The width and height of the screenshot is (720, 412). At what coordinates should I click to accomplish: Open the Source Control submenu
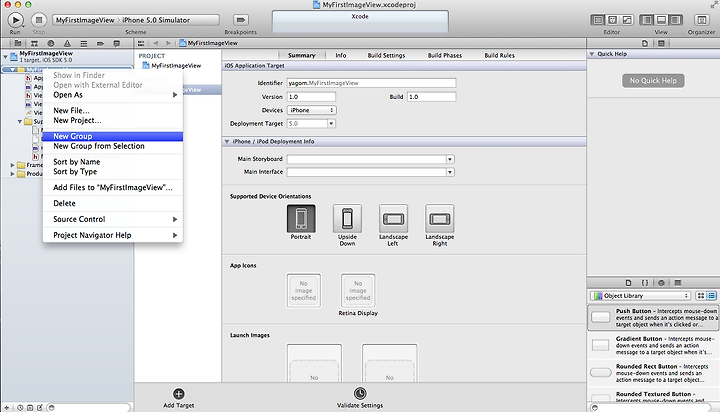(113, 220)
